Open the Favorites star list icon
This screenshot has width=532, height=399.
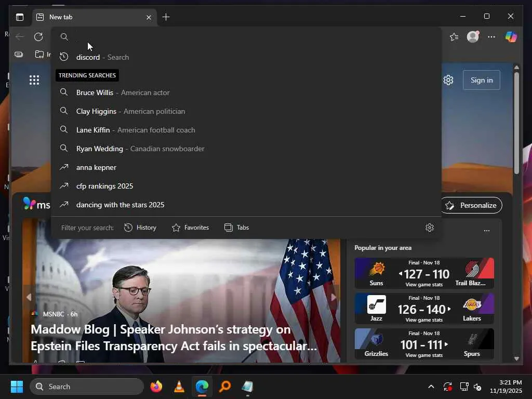click(454, 37)
